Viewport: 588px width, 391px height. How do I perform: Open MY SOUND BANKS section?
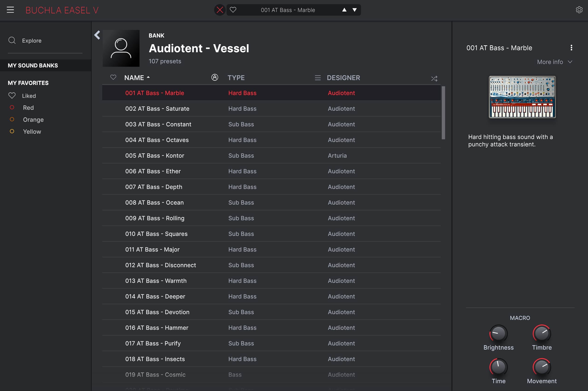pyautogui.click(x=33, y=65)
